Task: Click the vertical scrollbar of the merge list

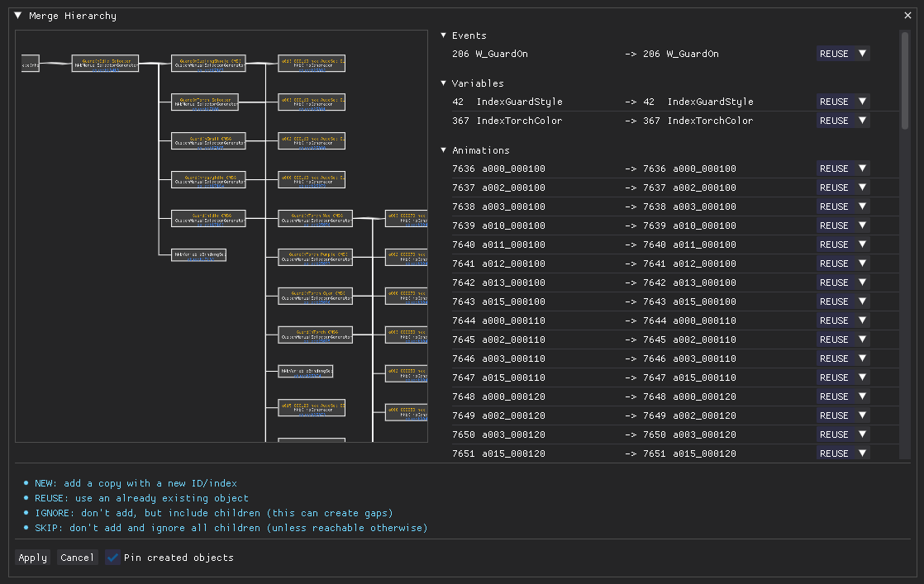Action: [x=904, y=81]
